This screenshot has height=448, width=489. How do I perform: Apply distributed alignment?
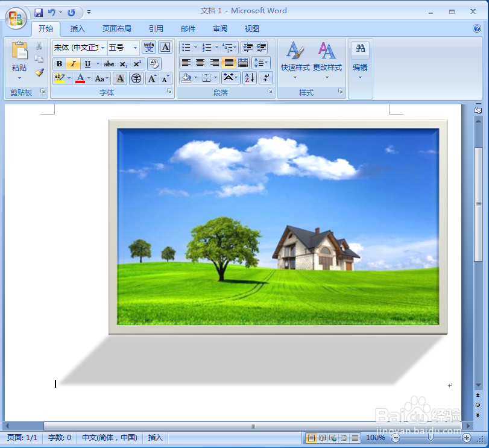coord(243,63)
